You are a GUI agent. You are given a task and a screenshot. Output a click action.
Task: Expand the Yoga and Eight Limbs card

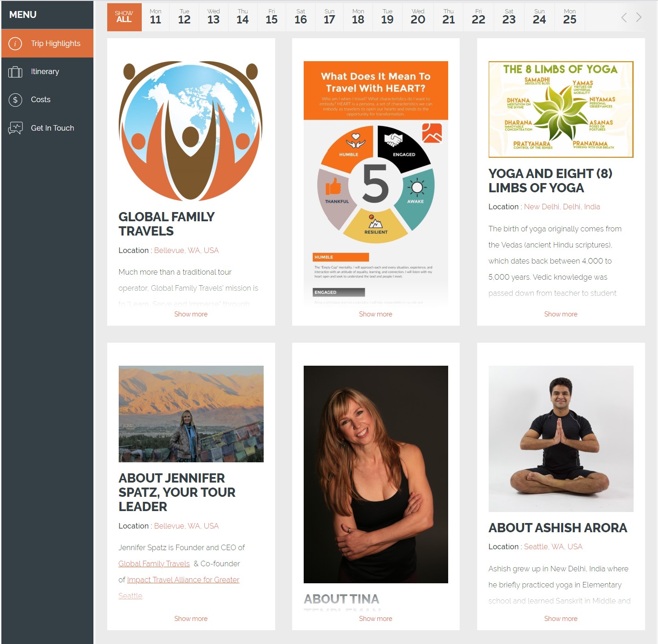coord(560,314)
